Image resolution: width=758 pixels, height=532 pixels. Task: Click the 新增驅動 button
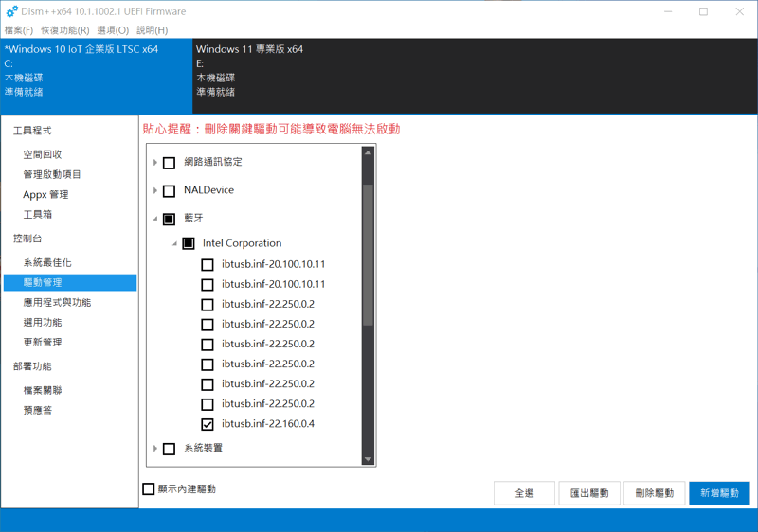719,493
